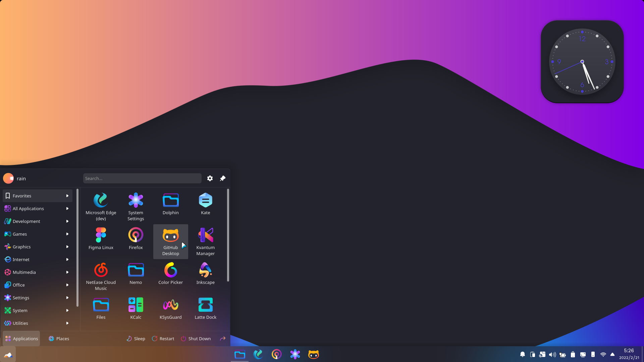Launch Inkscape

pyautogui.click(x=206, y=276)
